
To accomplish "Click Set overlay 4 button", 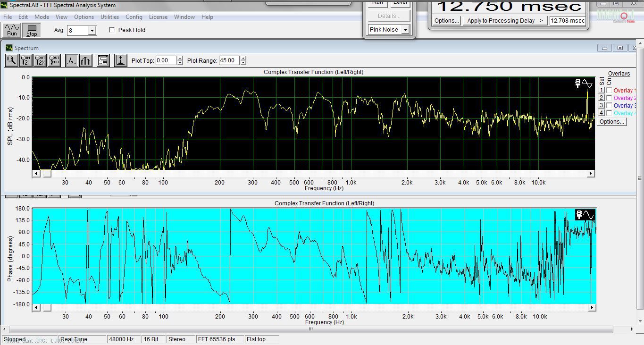I will [x=602, y=113].
